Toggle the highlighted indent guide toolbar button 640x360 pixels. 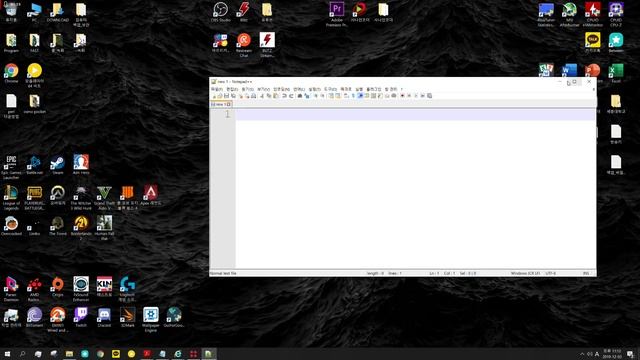pyautogui.click(x=360, y=96)
